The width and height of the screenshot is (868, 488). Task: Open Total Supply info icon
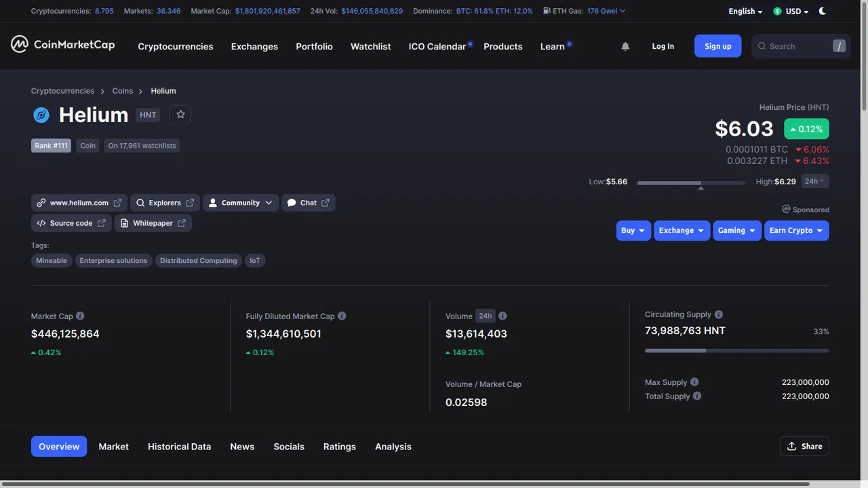pyautogui.click(x=697, y=396)
